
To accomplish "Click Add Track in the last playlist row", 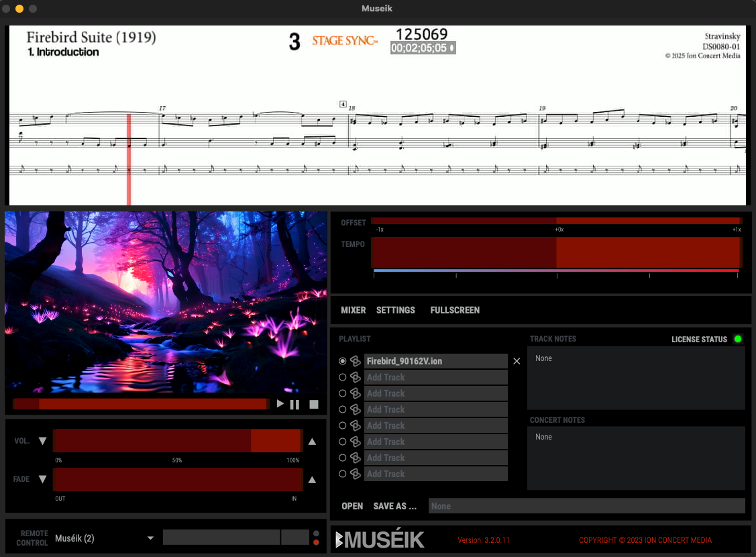I will pyautogui.click(x=436, y=474).
